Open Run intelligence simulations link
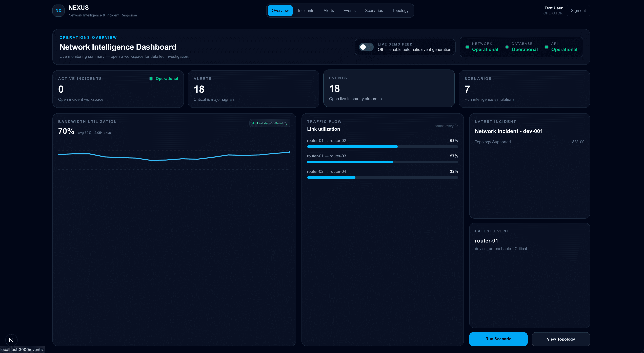 (x=492, y=99)
